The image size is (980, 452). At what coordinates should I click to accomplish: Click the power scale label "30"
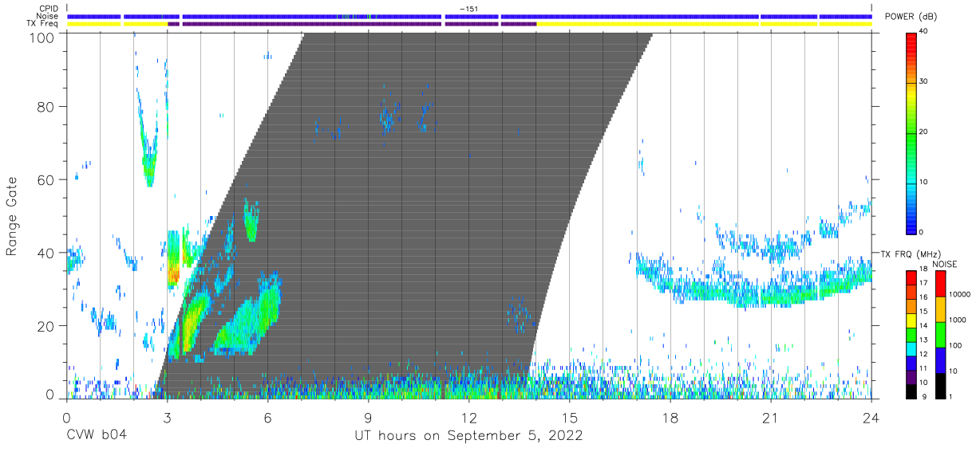coord(924,82)
